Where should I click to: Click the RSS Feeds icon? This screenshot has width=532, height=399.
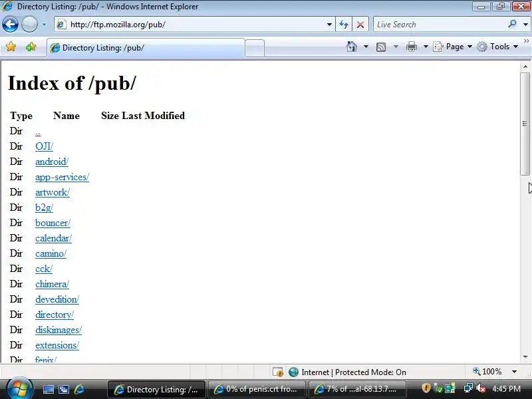(381, 47)
